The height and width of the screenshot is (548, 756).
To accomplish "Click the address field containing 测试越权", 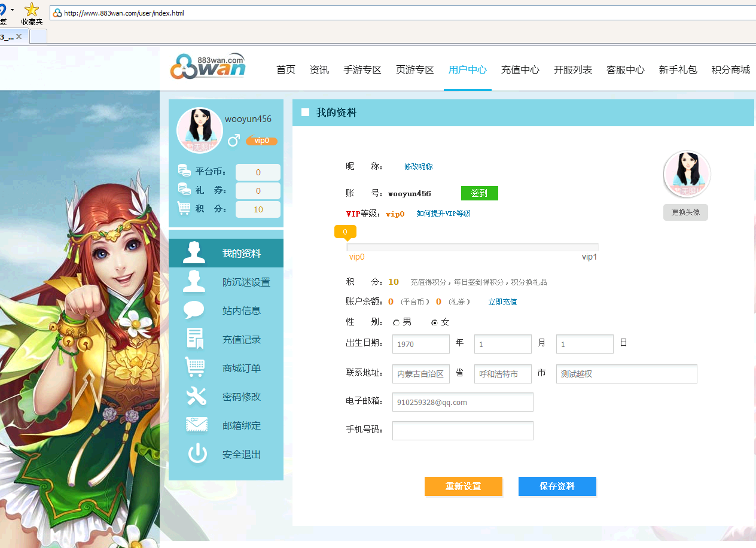I will click(627, 374).
